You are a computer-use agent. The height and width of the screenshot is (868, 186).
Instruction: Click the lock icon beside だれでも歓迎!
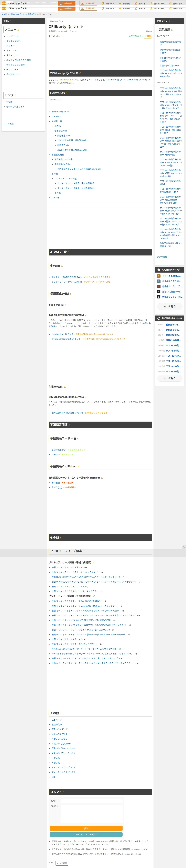[130, 36]
